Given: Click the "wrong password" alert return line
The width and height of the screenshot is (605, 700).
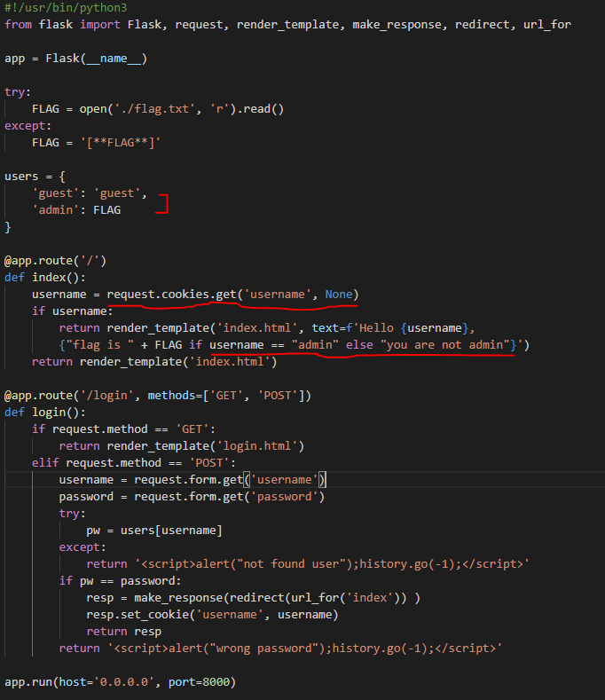Looking at the screenshot, I should coord(280,649).
